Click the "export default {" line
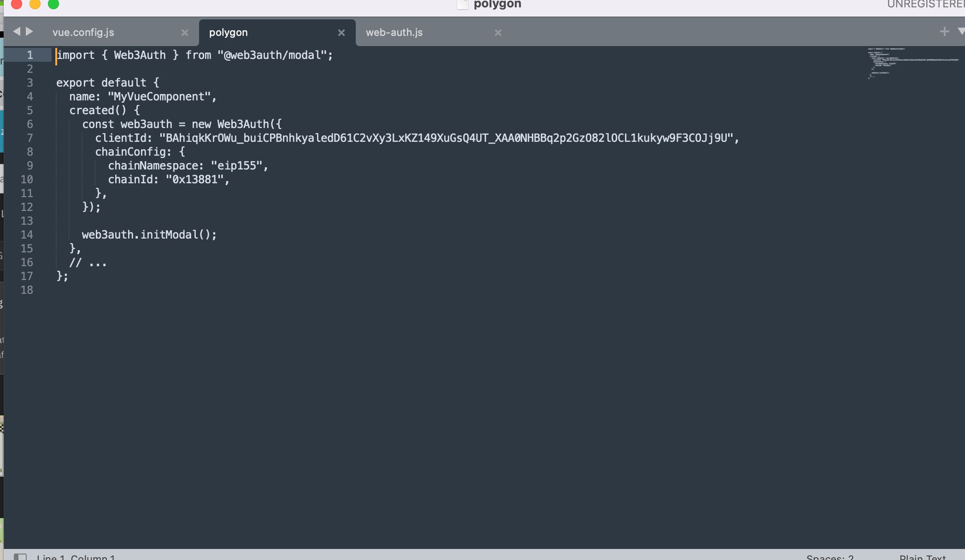 pyautogui.click(x=108, y=83)
